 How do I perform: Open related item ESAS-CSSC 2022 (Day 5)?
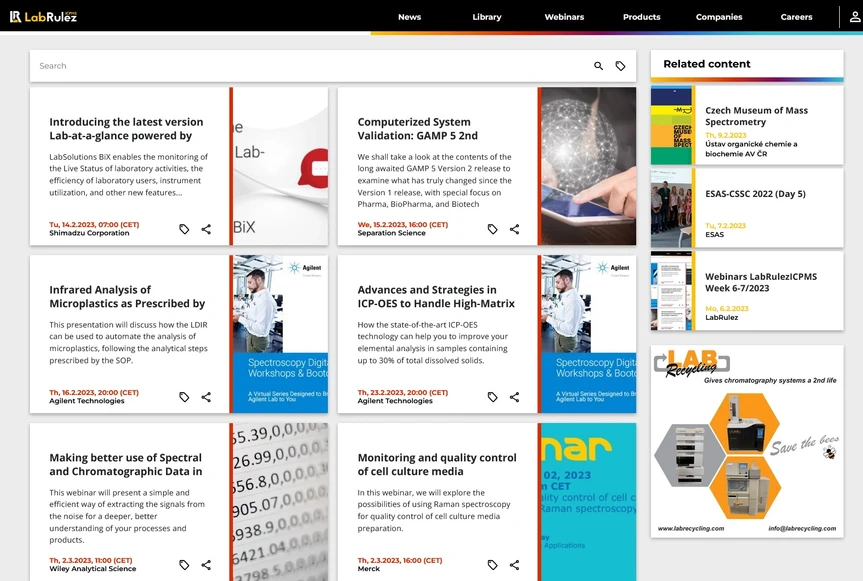[755, 194]
